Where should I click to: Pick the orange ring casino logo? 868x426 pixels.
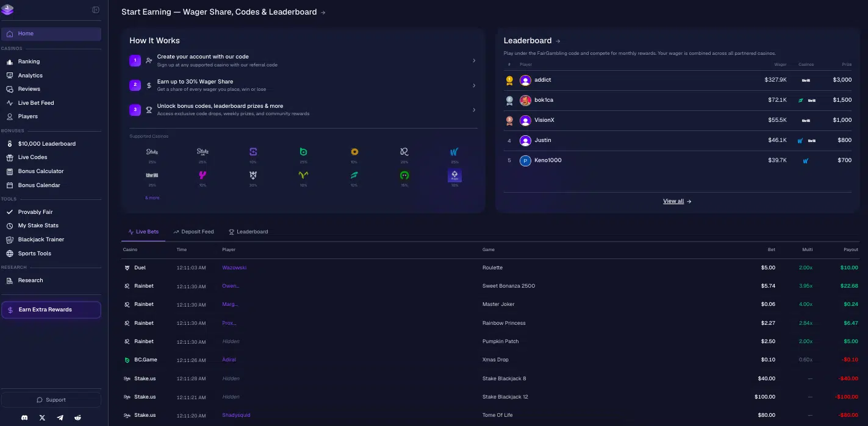(354, 152)
